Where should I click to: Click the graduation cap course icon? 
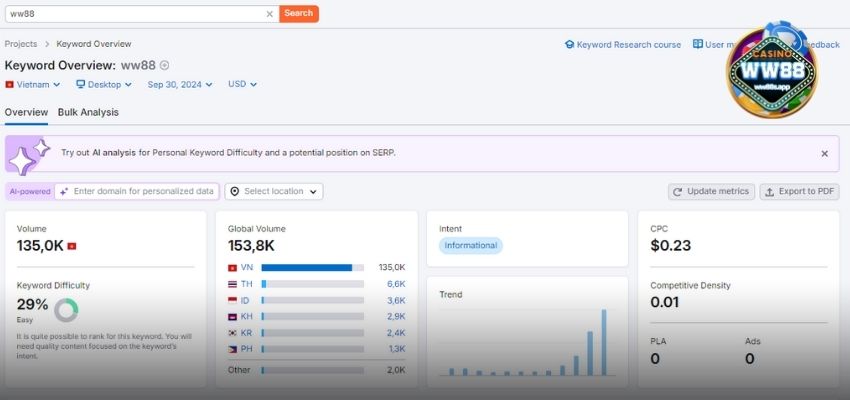click(x=569, y=44)
